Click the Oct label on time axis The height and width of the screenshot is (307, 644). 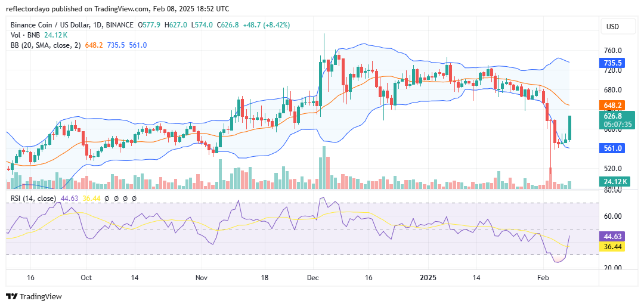tap(86, 277)
